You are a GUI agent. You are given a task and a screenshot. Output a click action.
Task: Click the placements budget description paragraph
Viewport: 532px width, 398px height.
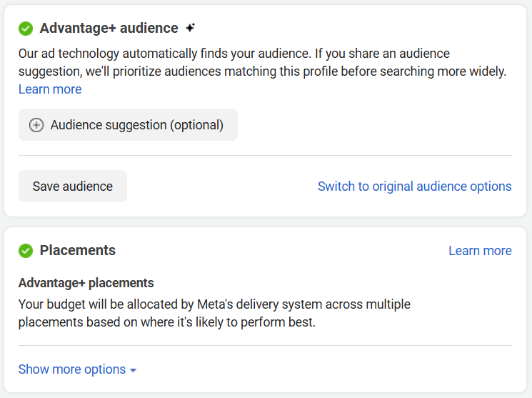pos(214,313)
